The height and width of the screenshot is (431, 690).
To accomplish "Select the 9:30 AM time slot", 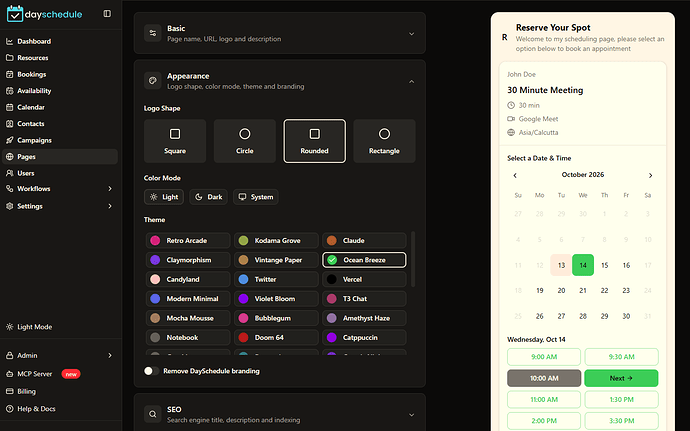I will coord(621,357).
